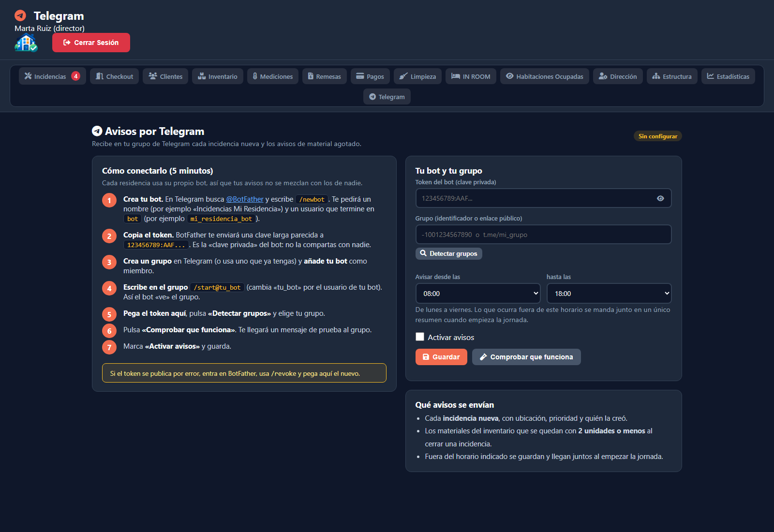Click Comprobar que funciona button
Screen dimensions: 774x532
526,357
